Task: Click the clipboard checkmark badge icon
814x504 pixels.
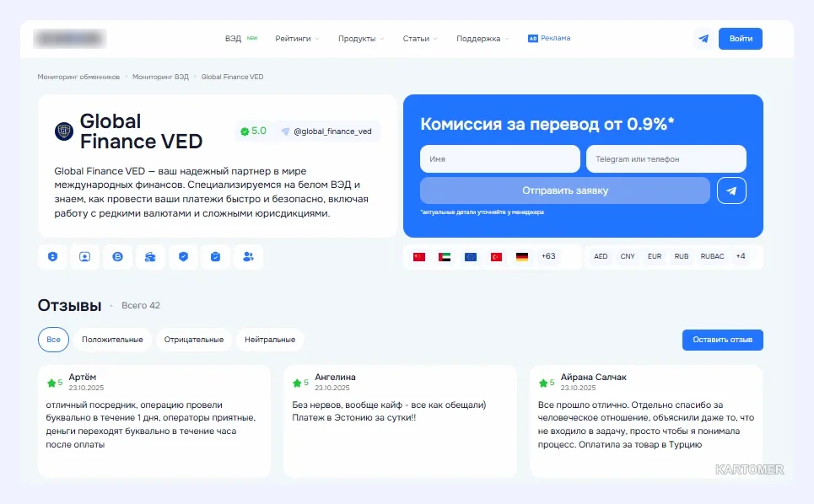Action: [x=215, y=257]
